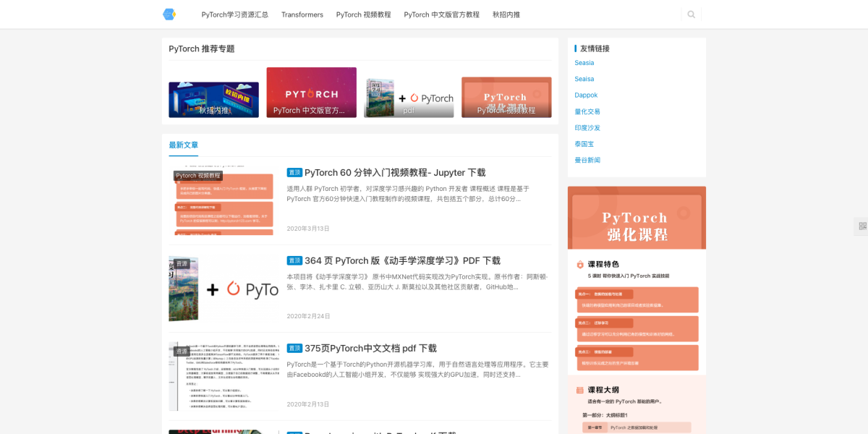Open the 秋招内推 navigation menu
This screenshot has width=868, height=434.
point(508,14)
